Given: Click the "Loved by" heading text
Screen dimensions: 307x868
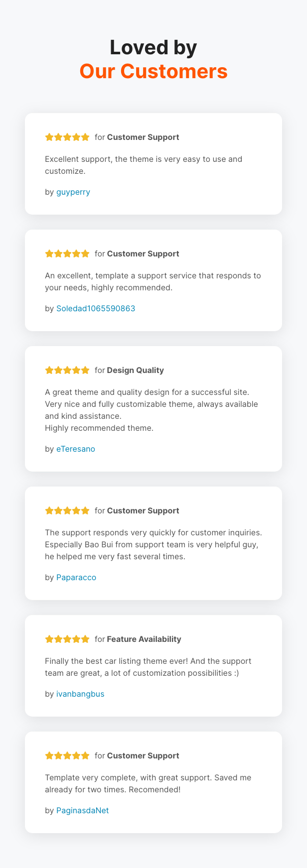Looking at the screenshot, I should [153, 47].
